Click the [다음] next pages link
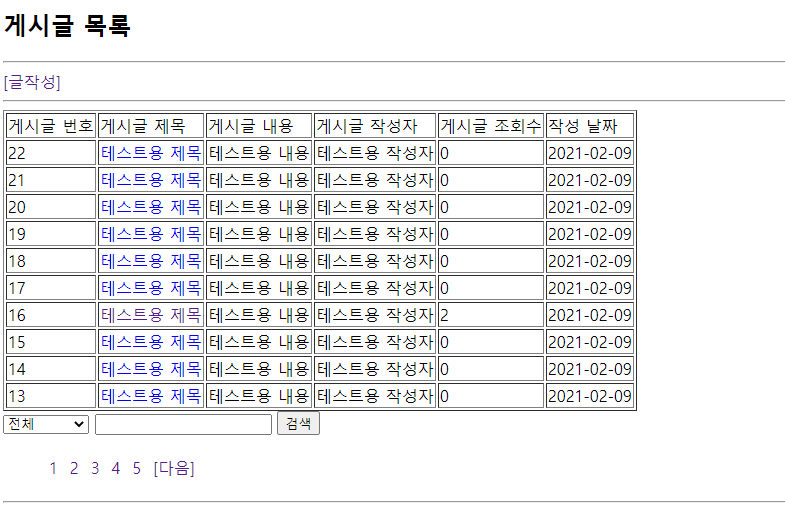785x505 pixels. pos(174,468)
